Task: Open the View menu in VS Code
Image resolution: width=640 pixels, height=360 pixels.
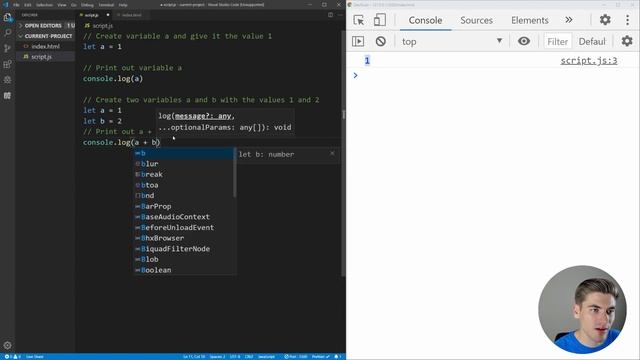Action: tap(62, 5)
